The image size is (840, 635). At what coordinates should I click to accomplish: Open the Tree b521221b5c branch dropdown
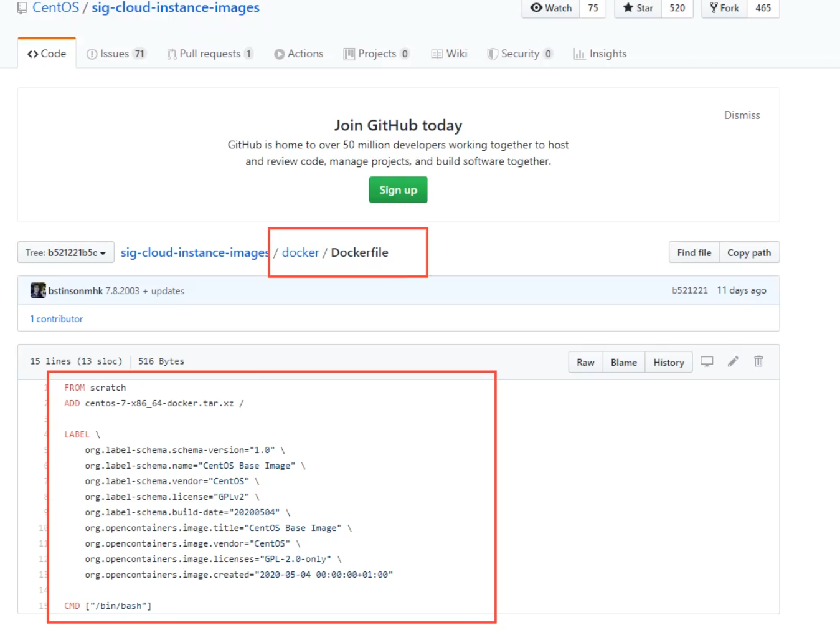65,252
